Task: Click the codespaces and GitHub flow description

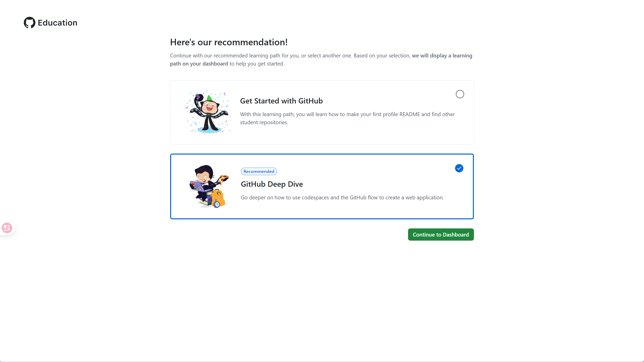Action: coord(342,197)
